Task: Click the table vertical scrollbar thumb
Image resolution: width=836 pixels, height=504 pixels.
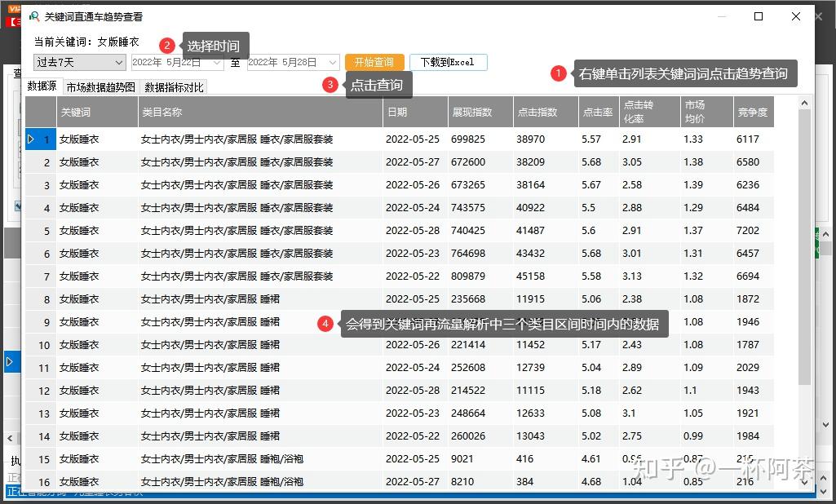Action: (804, 246)
